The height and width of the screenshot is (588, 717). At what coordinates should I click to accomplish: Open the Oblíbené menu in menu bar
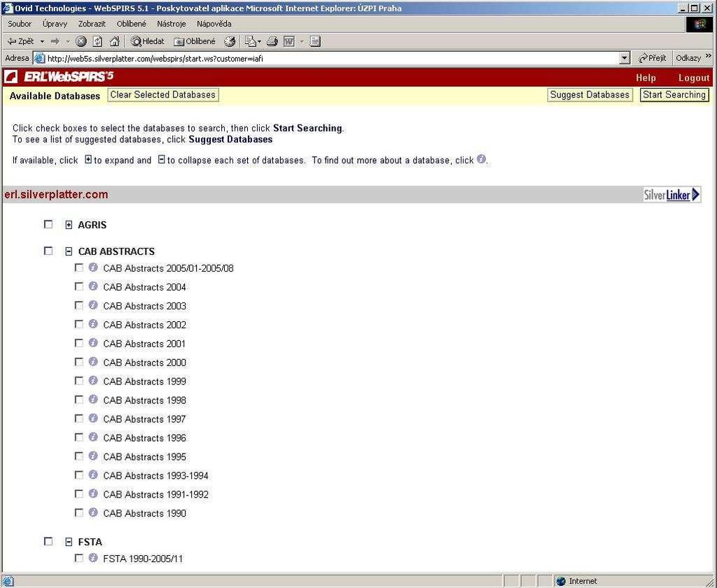(131, 24)
